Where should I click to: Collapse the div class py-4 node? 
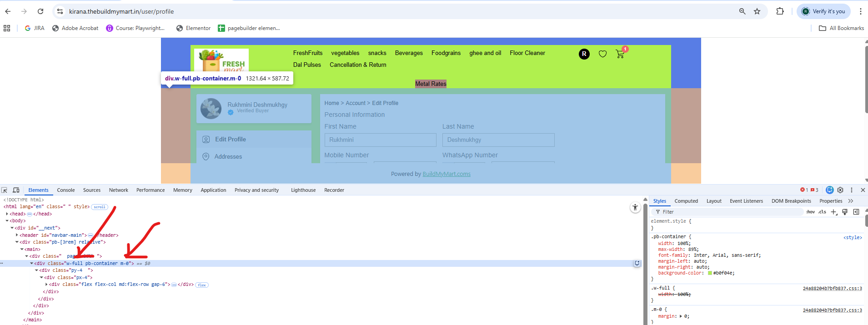point(36,270)
